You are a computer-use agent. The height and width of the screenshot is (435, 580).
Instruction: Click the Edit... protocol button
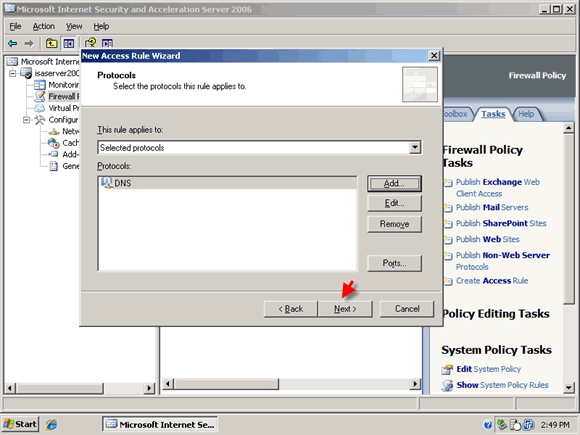(x=394, y=203)
